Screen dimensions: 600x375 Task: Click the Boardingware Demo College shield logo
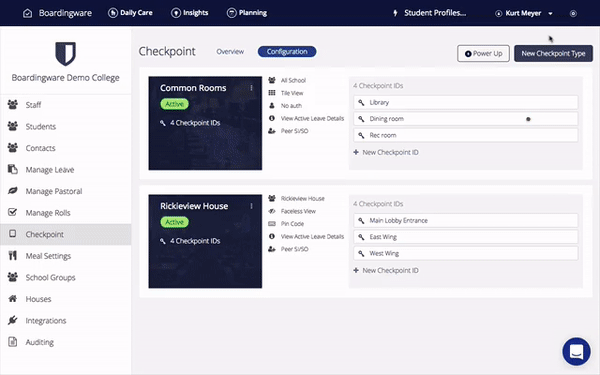click(65, 54)
